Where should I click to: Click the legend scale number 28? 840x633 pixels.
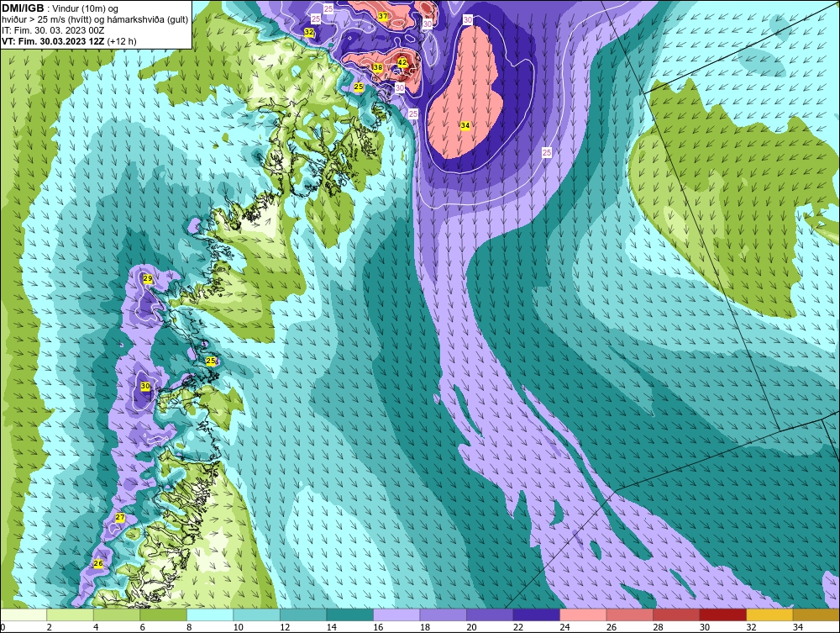coord(658,627)
